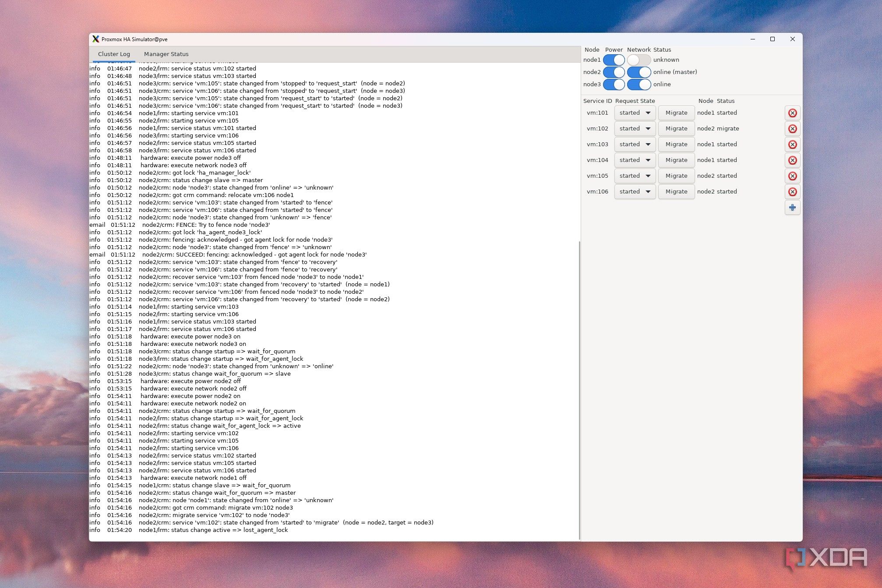Toggle node2 power switch
Screen dimensions: 882x588
tap(614, 72)
